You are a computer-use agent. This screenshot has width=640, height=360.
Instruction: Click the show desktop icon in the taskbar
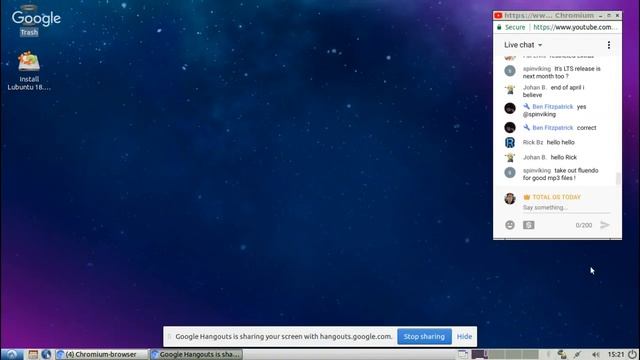[463, 354]
